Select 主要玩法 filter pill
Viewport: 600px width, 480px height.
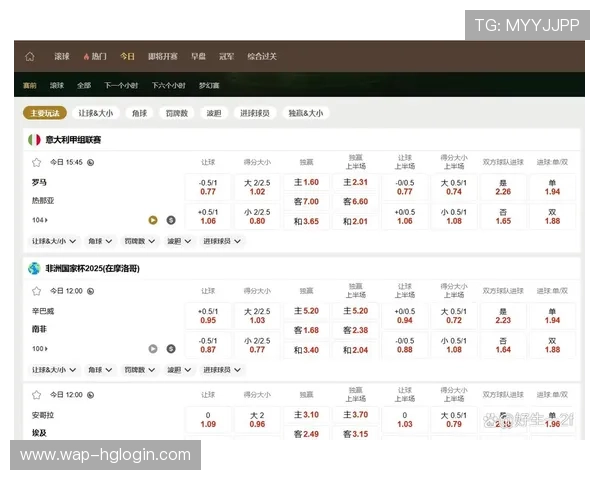coord(45,113)
